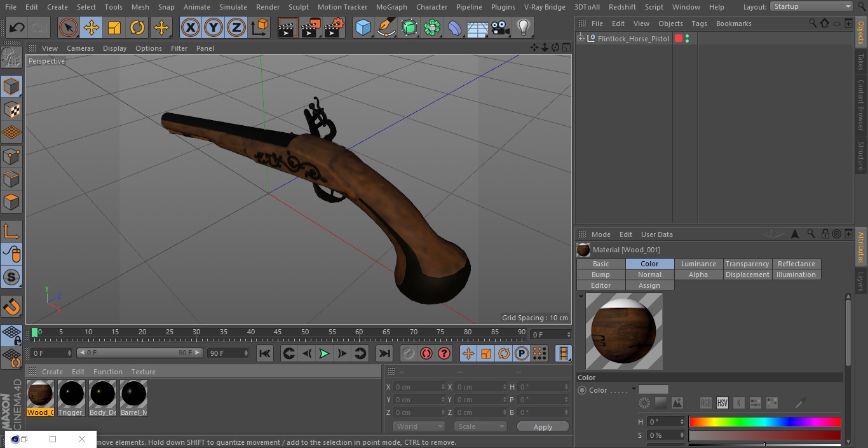Open the MoGraph array generators icon

coord(432,28)
